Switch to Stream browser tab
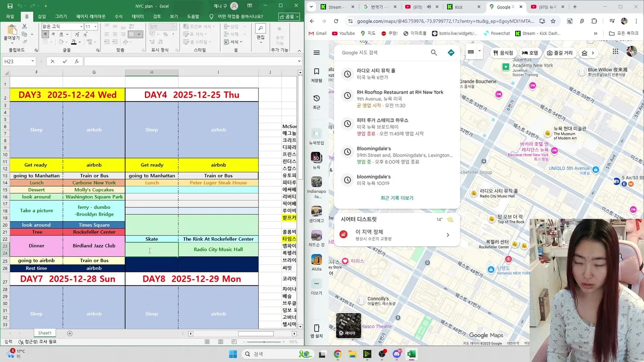 (x=337, y=7)
